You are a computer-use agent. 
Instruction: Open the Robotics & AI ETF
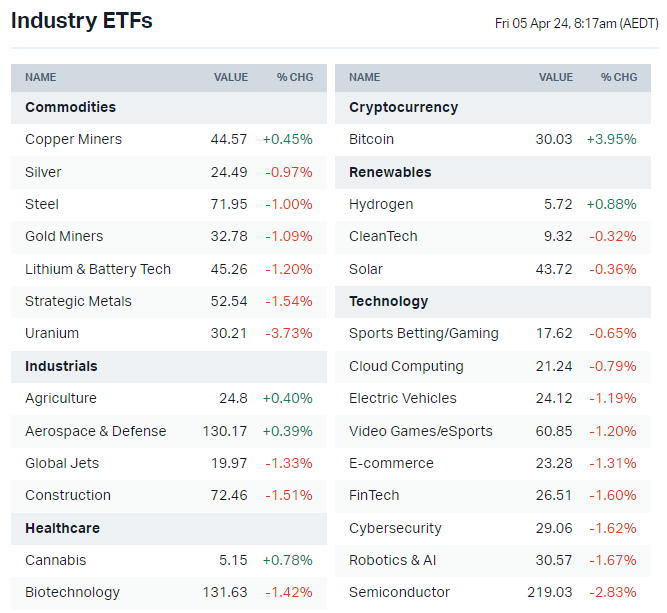click(393, 560)
